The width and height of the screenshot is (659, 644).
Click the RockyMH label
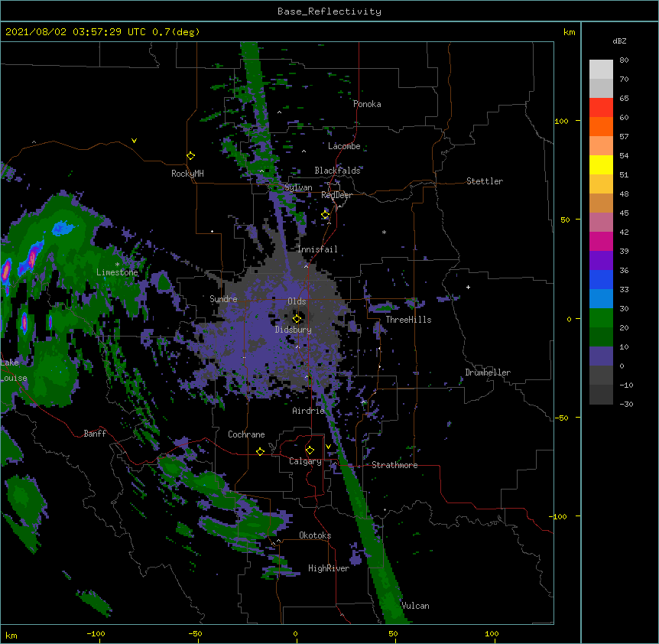click(187, 174)
